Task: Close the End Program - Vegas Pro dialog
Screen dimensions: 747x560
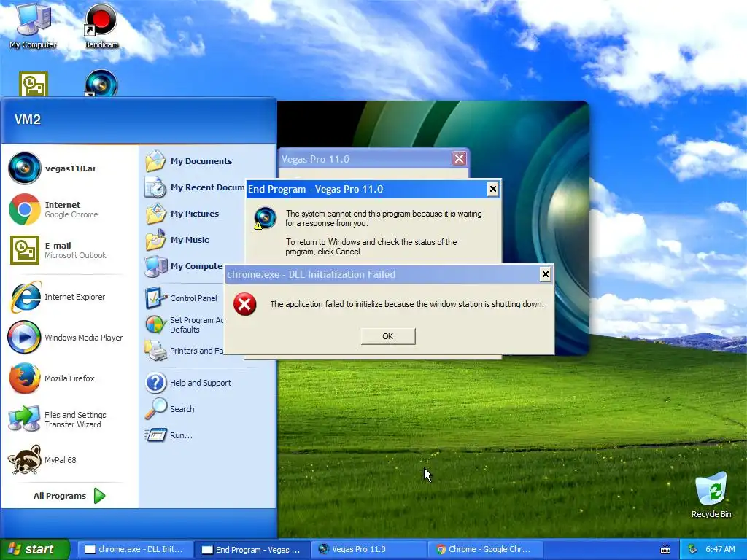Action: 492,189
